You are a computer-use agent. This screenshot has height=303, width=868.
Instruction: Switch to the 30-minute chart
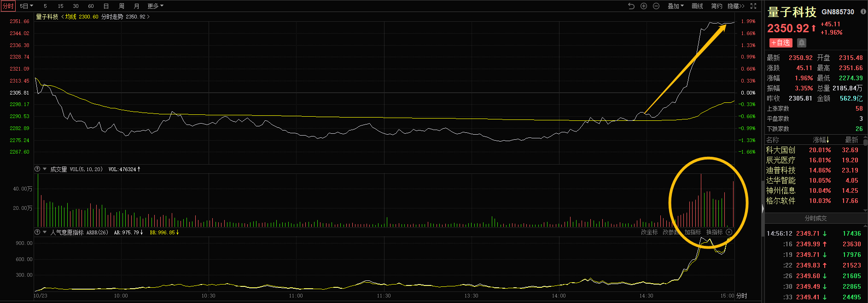click(x=76, y=6)
